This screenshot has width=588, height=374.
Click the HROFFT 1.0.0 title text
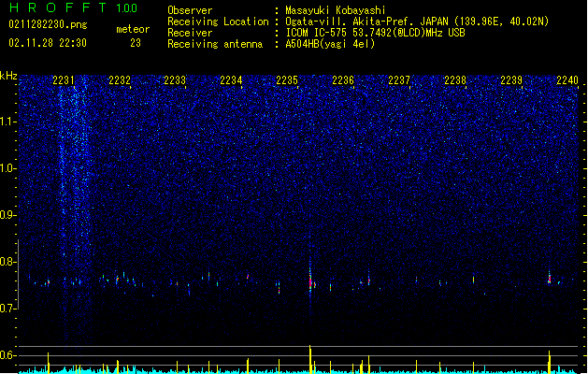[73, 7]
